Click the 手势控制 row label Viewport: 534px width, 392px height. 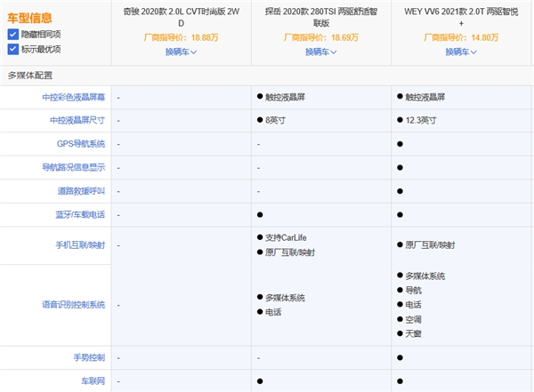(x=88, y=357)
